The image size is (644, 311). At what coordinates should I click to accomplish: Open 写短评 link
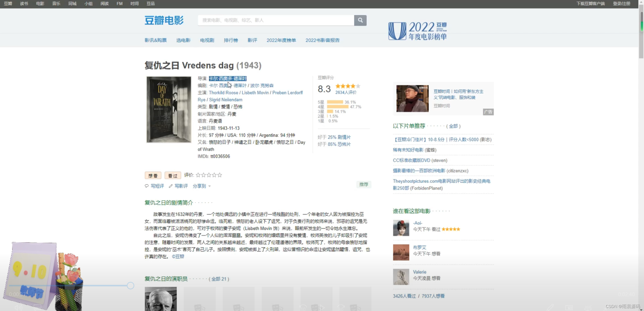157,186
